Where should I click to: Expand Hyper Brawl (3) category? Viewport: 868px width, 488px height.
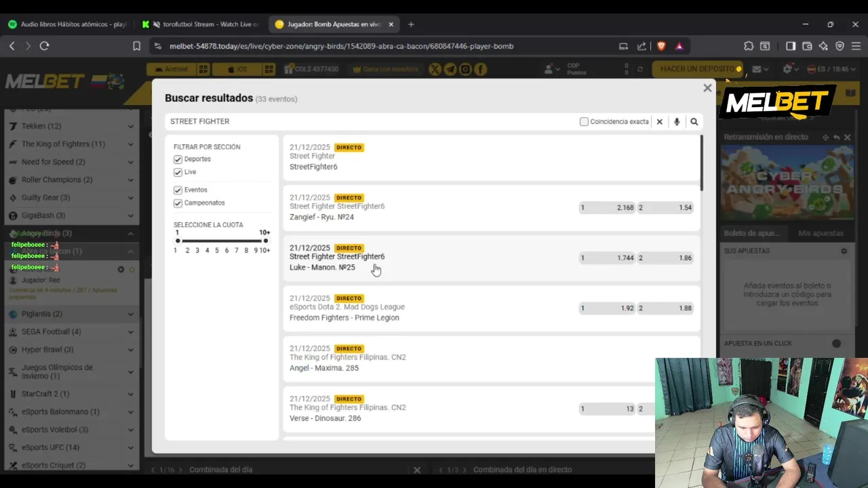click(x=71, y=349)
